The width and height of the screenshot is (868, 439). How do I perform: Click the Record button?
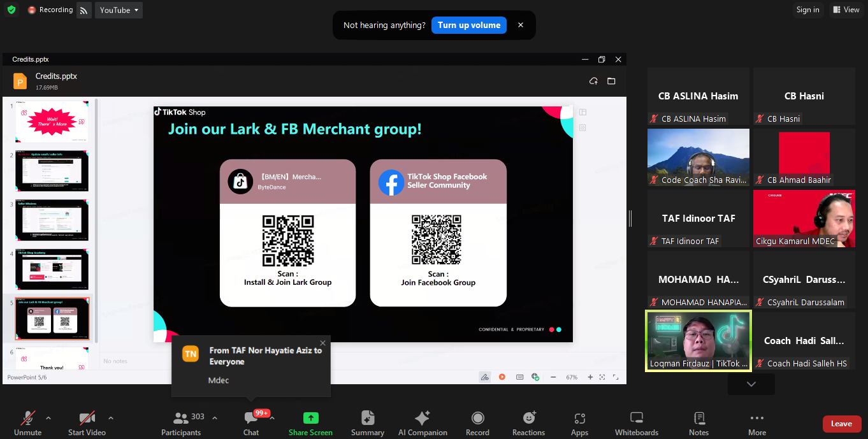(477, 423)
